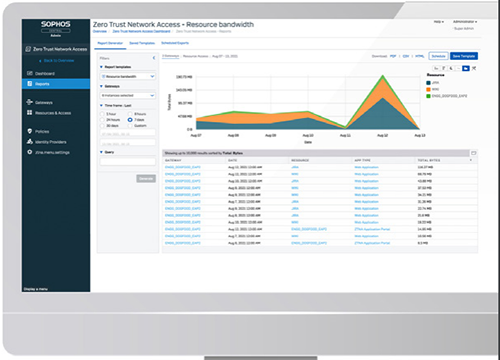The width and height of the screenshot is (500, 360).
Task: Click the first chart toolbar icon
Action: (x=436, y=68)
